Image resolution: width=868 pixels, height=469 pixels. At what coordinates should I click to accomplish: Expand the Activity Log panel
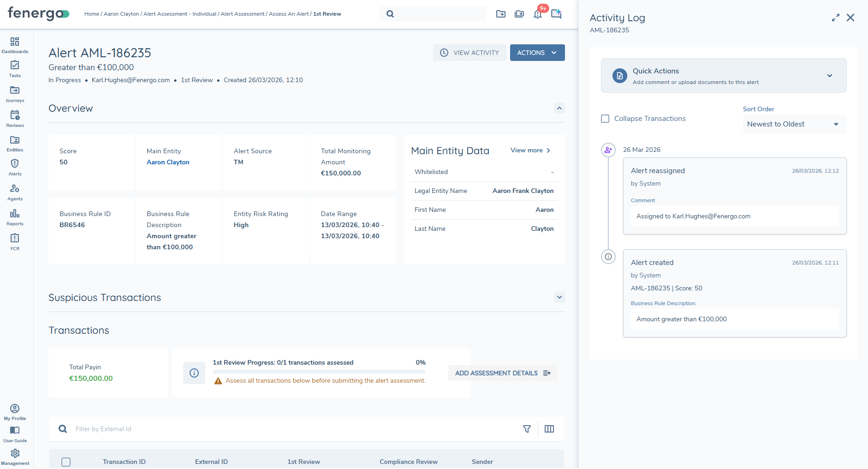tap(835, 18)
